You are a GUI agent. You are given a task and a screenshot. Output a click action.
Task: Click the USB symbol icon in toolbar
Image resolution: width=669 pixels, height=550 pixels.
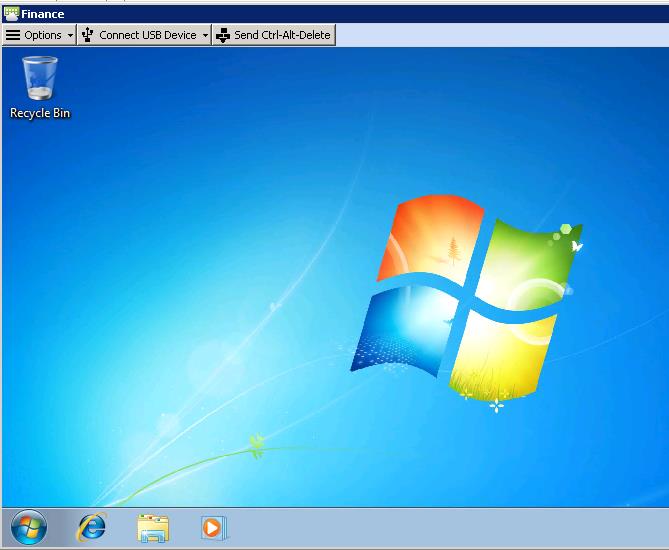[88, 35]
